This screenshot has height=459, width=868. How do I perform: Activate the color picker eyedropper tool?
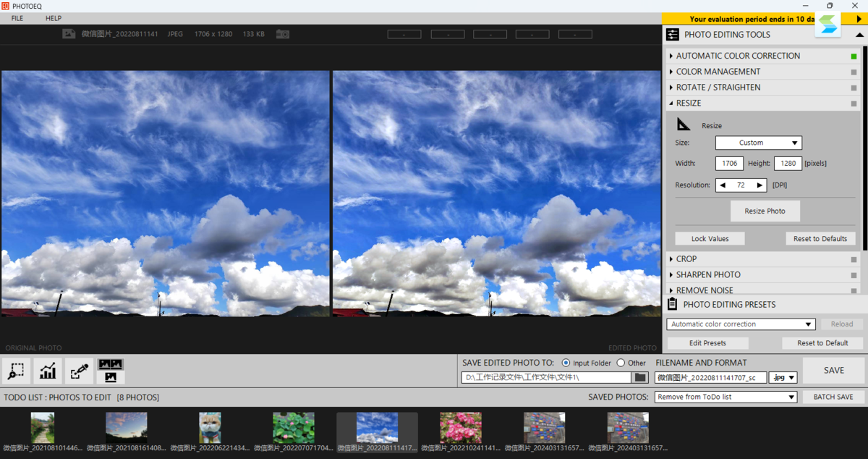[x=79, y=371]
